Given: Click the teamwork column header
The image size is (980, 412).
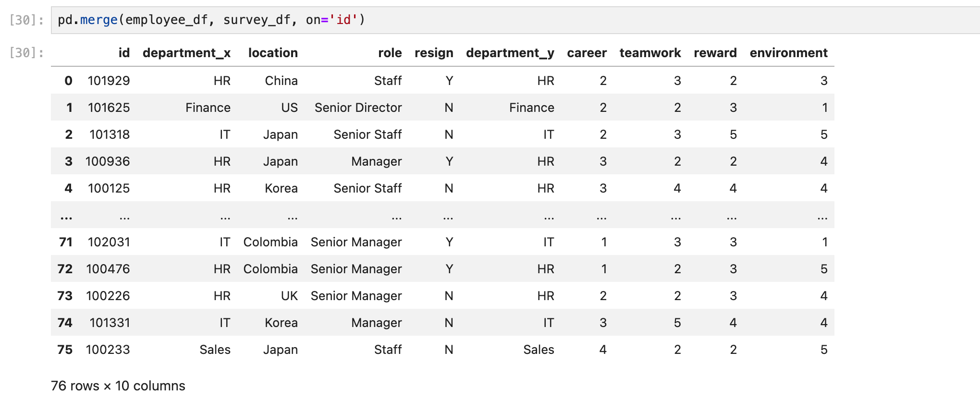Looking at the screenshot, I should tap(650, 53).
